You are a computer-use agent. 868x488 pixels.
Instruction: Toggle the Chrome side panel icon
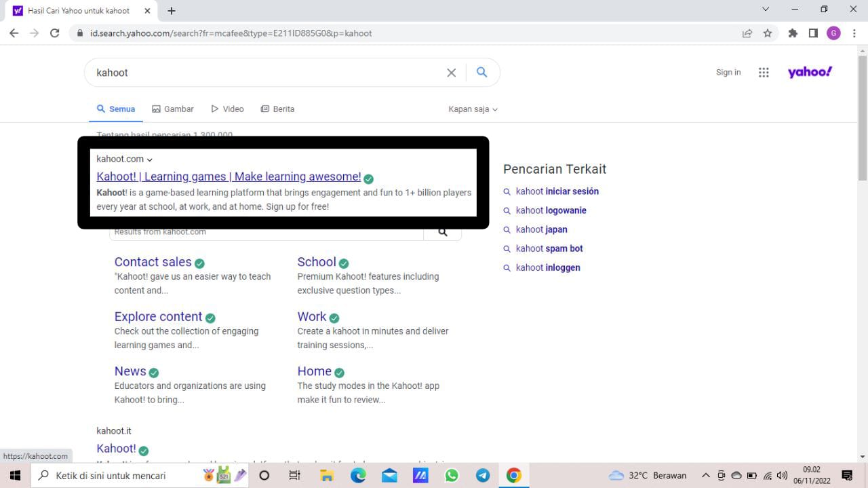tap(813, 33)
